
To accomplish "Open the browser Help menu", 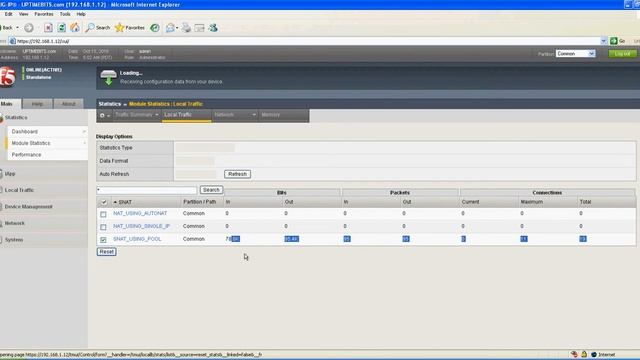I will click(81, 14).
